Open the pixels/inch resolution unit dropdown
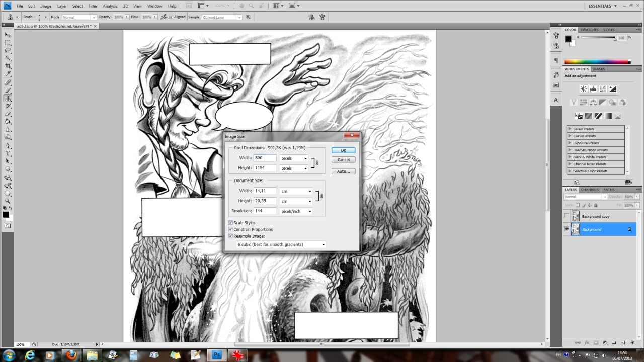 click(x=296, y=211)
